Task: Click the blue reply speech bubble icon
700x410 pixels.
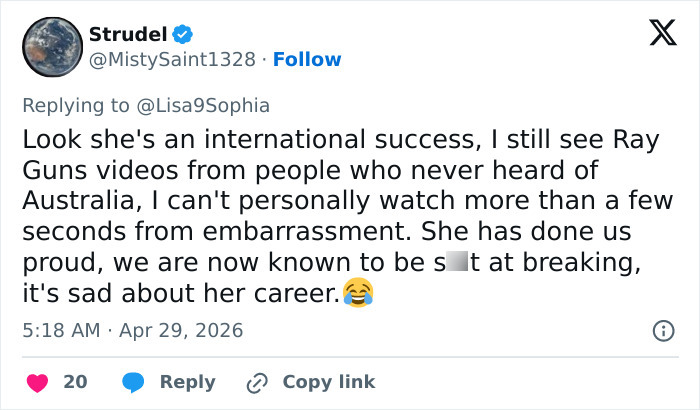Action: [x=132, y=382]
